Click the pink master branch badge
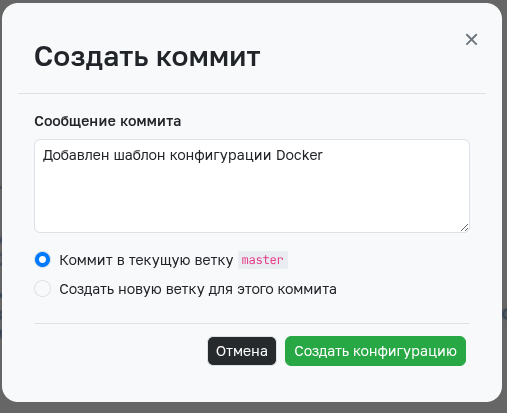The height and width of the screenshot is (413, 507). [x=263, y=260]
